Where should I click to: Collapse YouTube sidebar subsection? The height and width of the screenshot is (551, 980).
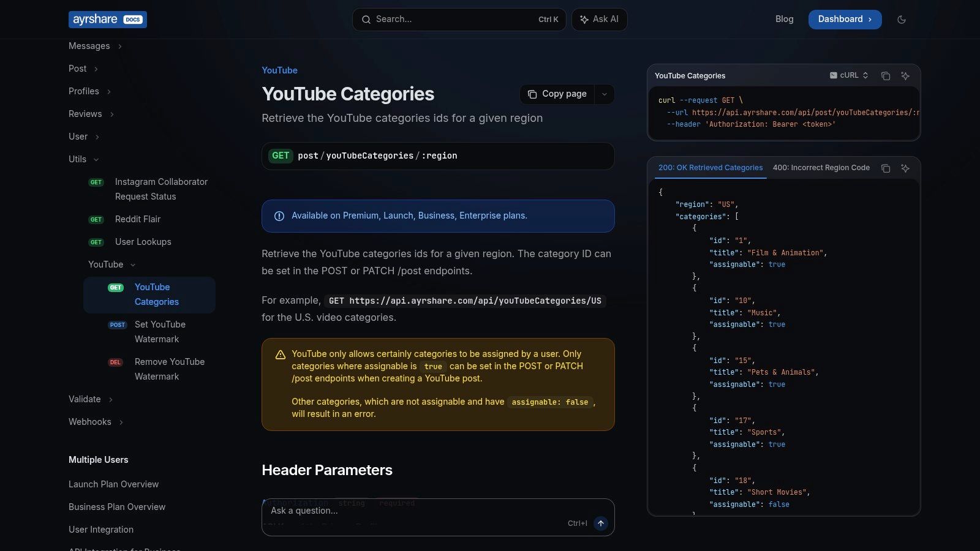click(112, 264)
